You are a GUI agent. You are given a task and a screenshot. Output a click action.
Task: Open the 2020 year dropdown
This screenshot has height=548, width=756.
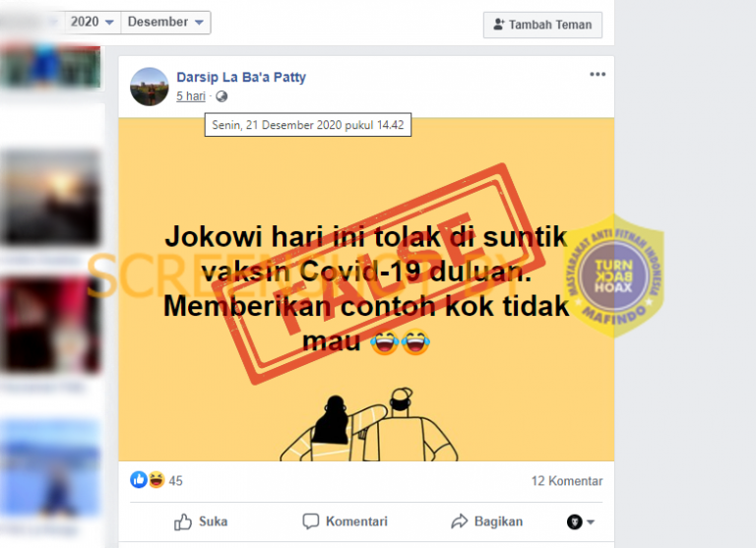93,23
